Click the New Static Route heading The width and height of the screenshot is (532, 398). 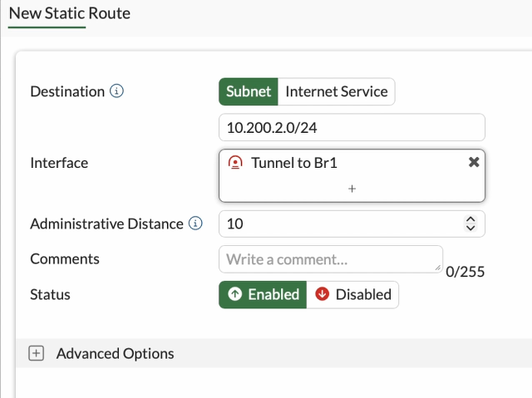69,13
